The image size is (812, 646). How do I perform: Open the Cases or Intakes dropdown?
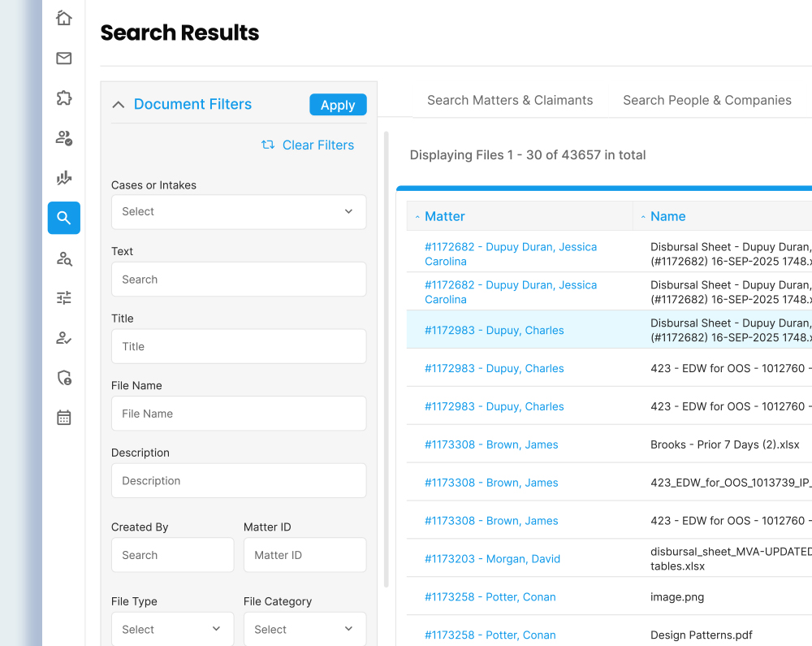pos(238,212)
